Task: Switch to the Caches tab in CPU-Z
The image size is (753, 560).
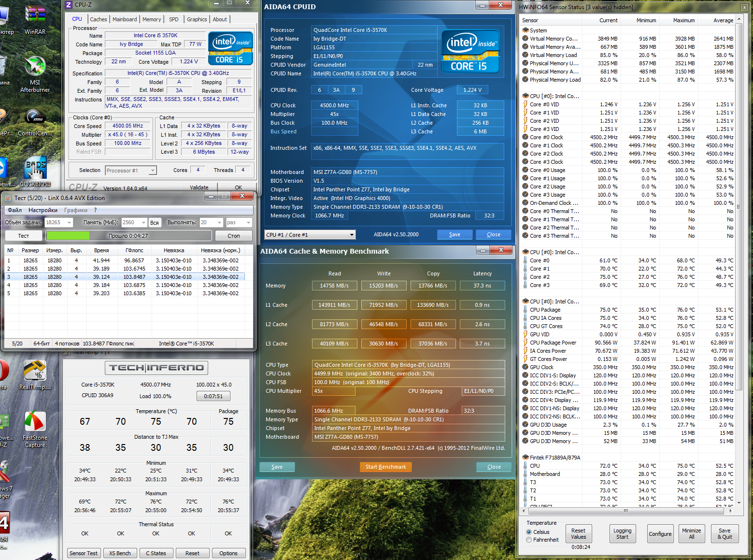Action: [x=98, y=19]
